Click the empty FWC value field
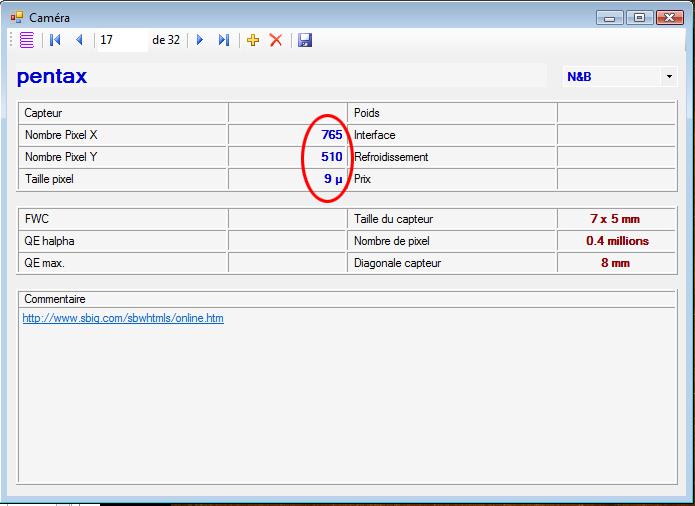The height and width of the screenshot is (506, 695). click(287, 219)
